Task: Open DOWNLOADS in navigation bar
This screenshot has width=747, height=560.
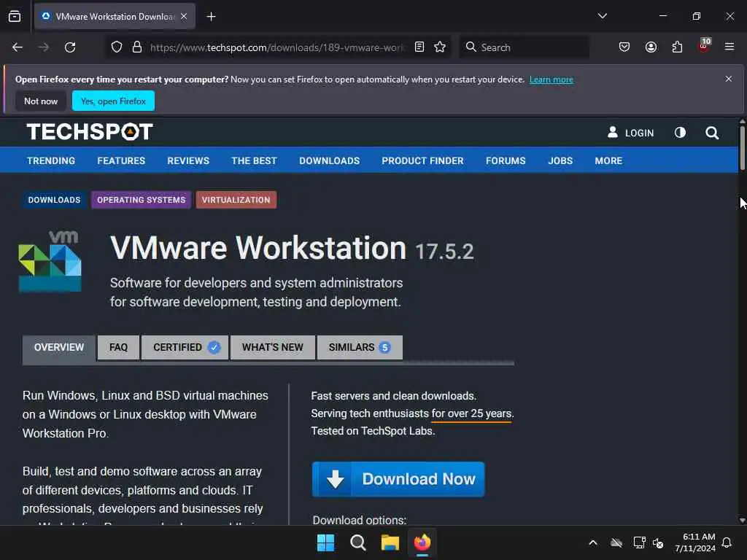Action: 329,161
